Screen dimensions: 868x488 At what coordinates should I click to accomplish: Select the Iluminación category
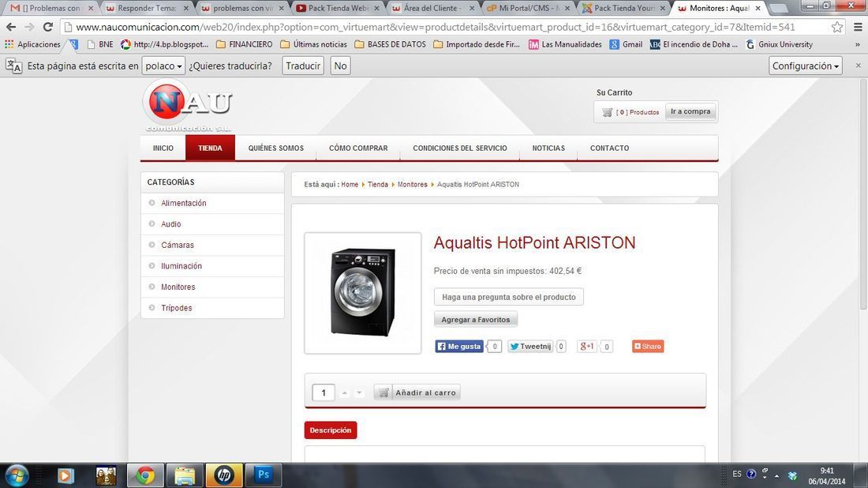click(181, 266)
